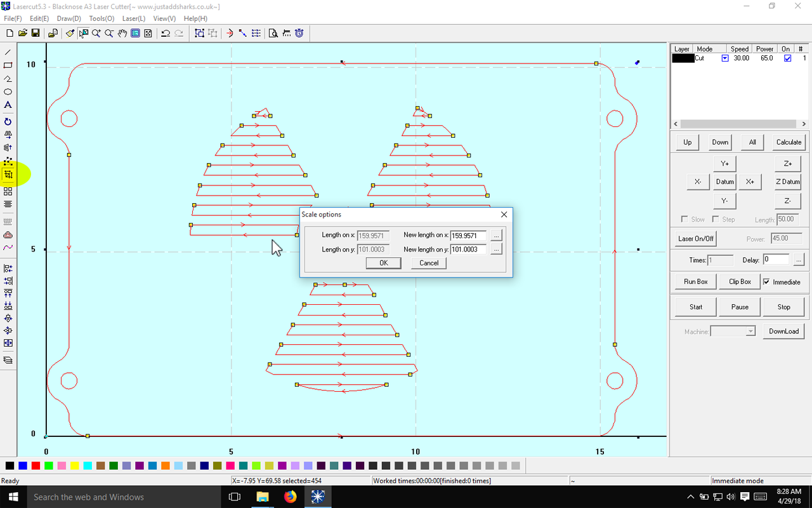Click the Undo toolbar icon
812x508 pixels.
165,34
